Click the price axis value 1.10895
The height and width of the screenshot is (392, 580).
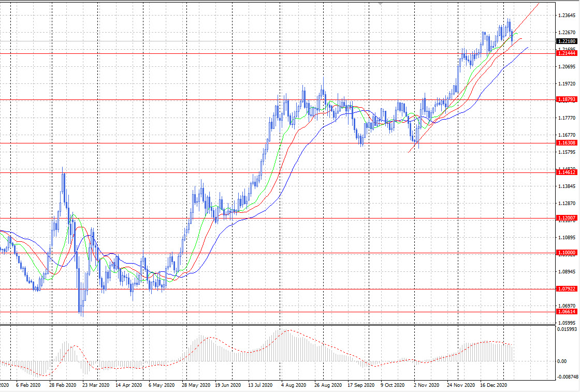[567, 237]
